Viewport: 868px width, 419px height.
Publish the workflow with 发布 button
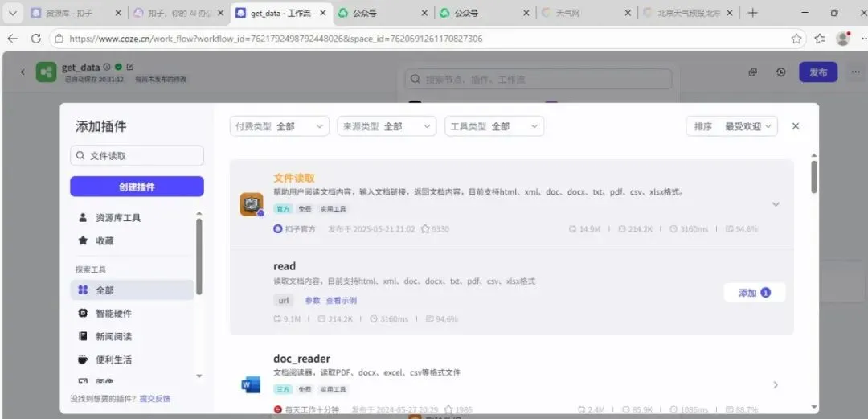pos(818,72)
